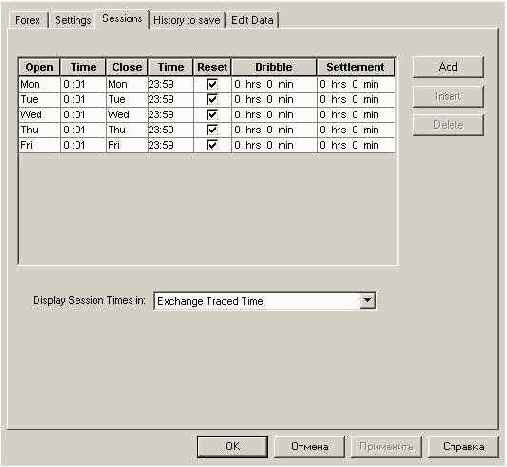Click the Insert button
Screen dimensions: 507x467
pos(448,96)
